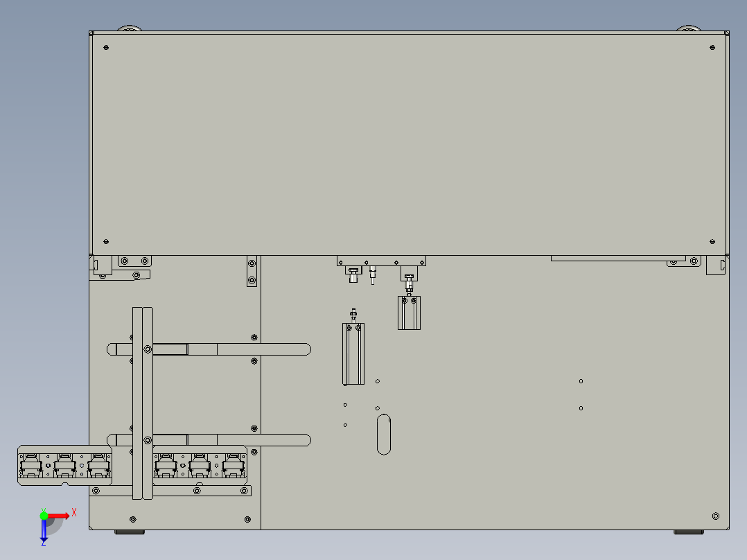Select the bottom horizontal bar with three screws

coord(170,491)
